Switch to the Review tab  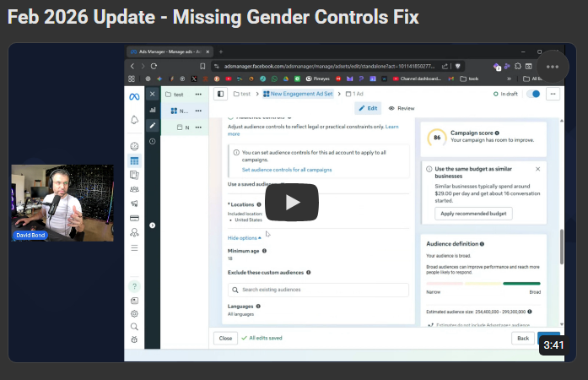(x=402, y=108)
